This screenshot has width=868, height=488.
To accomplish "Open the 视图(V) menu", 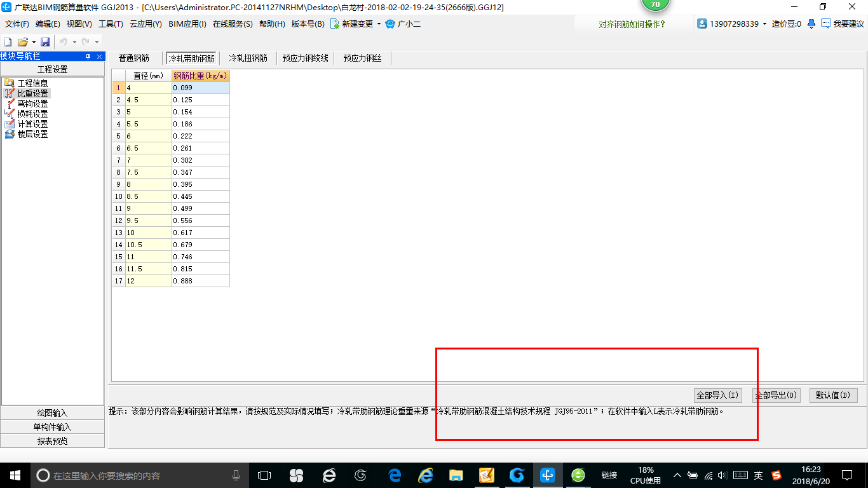I will pyautogui.click(x=79, y=24).
